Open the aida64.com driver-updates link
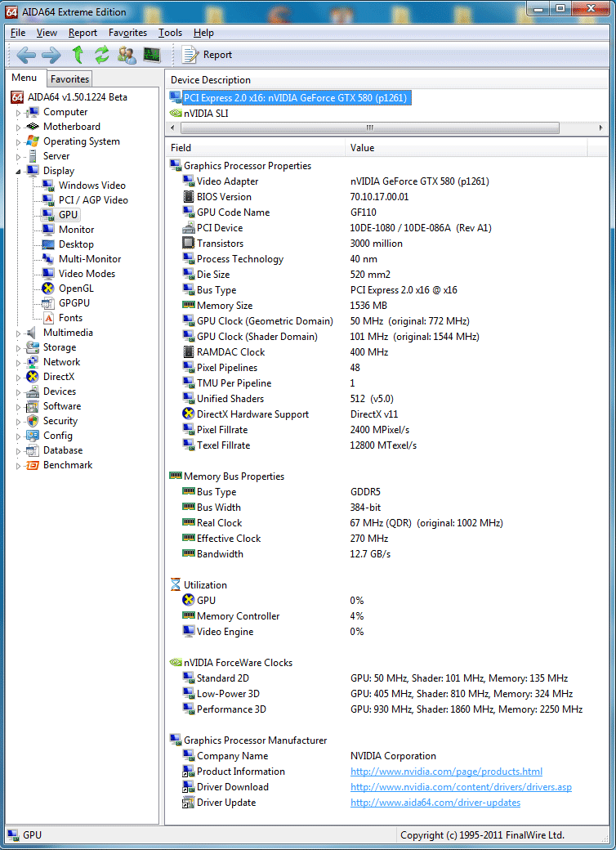 [x=435, y=803]
